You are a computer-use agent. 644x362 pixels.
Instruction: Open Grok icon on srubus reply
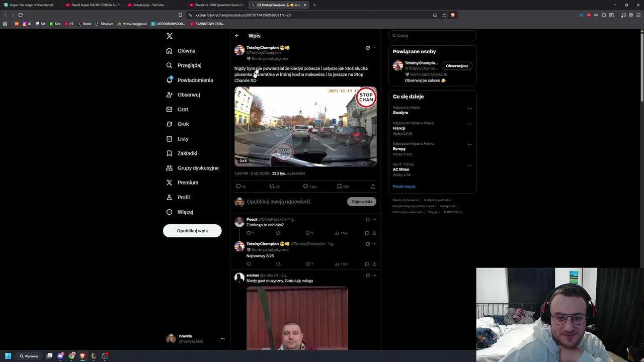(368, 276)
